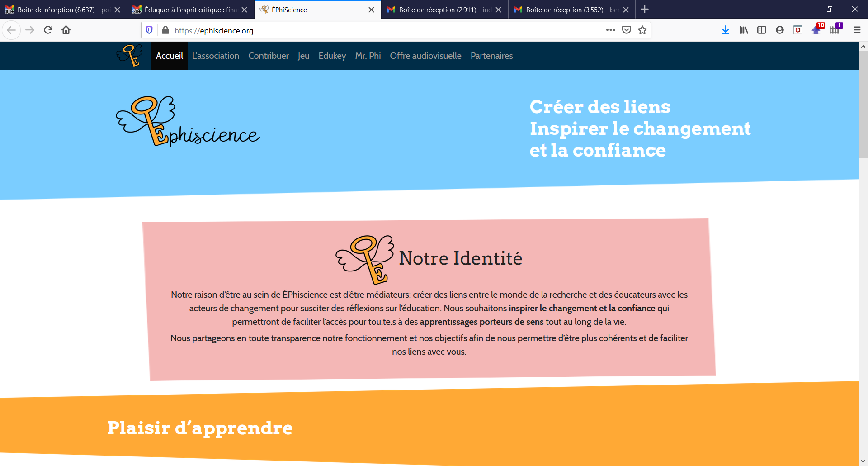
Task: Open the Jeu menu item
Action: coord(303,56)
